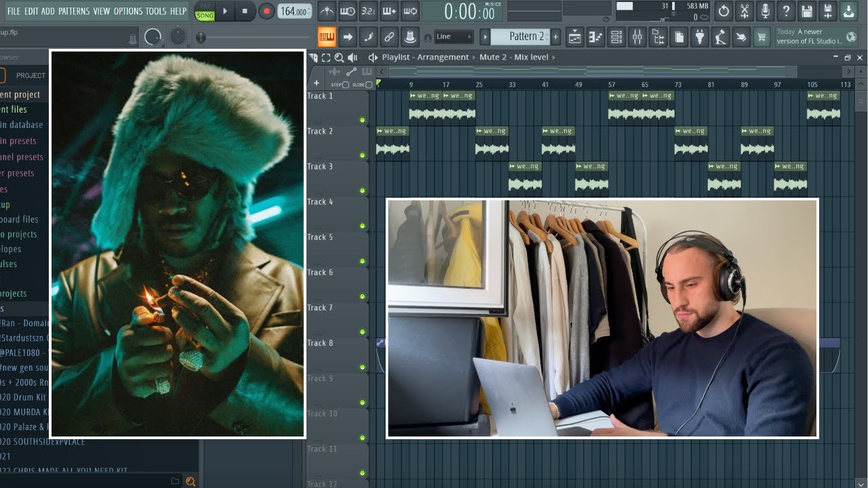
Task: Start playback with the Play button
Action: click(225, 12)
